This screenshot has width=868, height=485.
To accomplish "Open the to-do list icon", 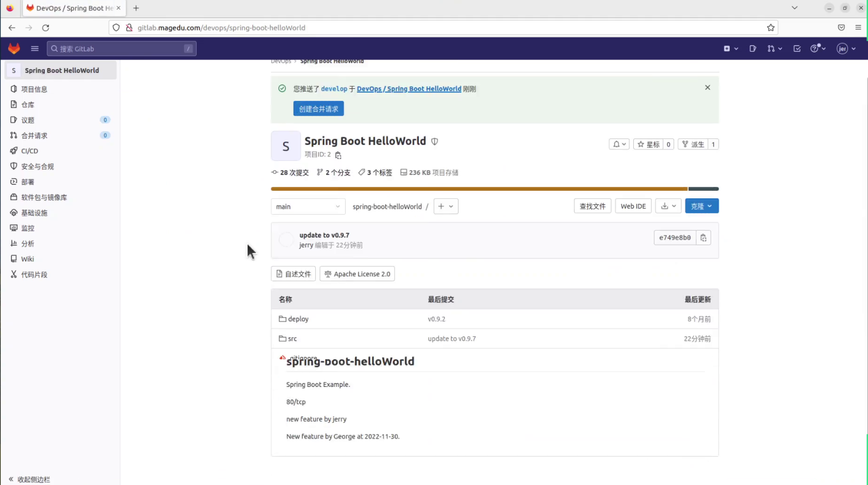I will pyautogui.click(x=797, y=48).
